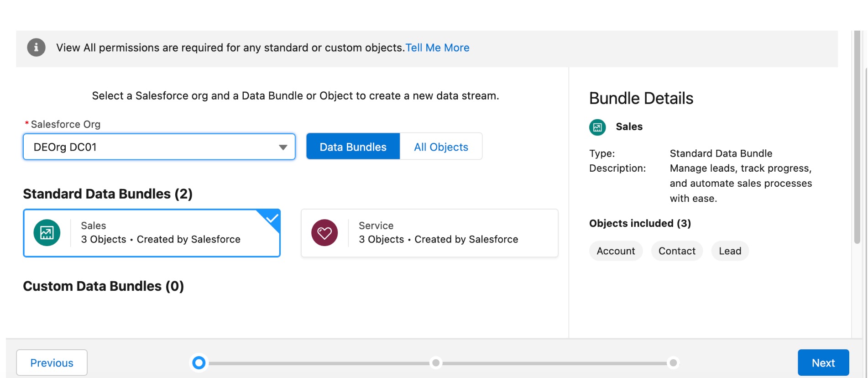Screen dimensions: 868x378
Task: Click the Service bundle heart icon
Action: (x=324, y=233)
